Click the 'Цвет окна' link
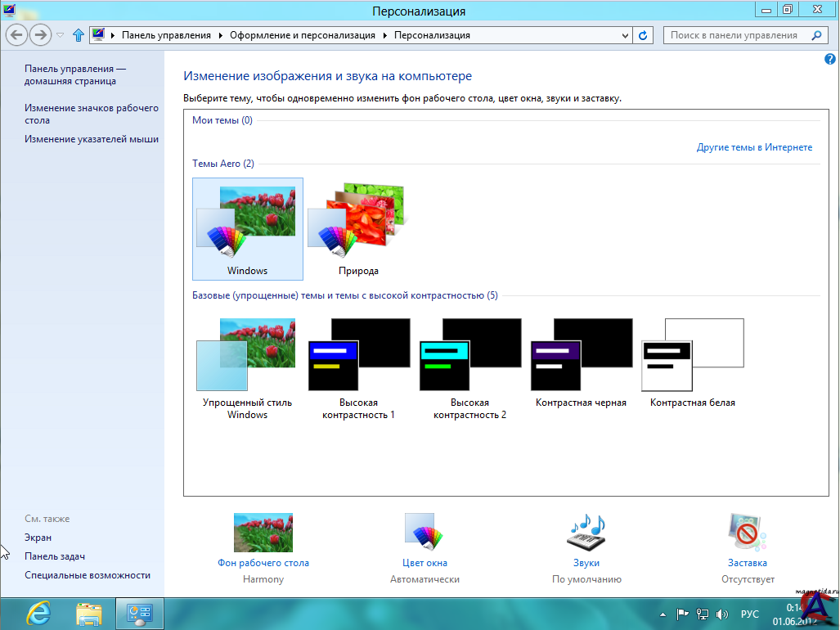Viewport: 840px width, 630px height. (x=424, y=563)
